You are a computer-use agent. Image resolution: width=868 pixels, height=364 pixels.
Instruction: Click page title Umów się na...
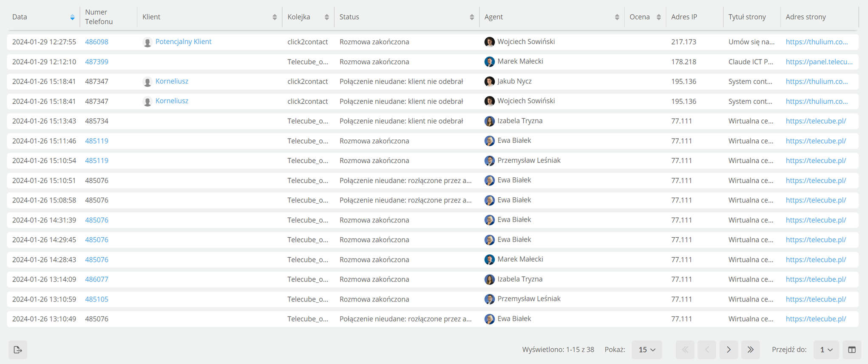coord(752,42)
